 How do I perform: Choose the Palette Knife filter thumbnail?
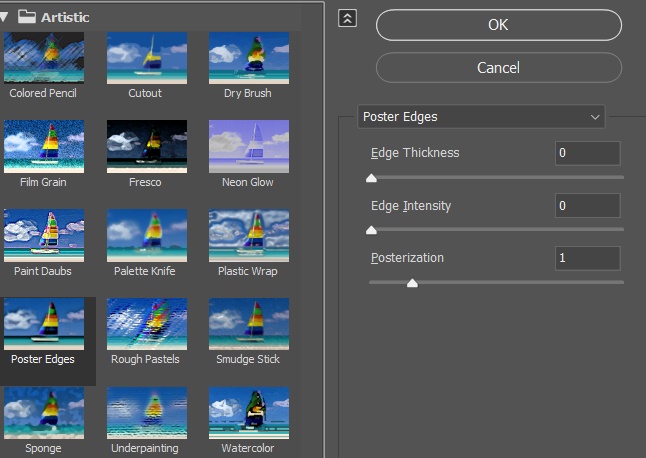pos(147,235)
